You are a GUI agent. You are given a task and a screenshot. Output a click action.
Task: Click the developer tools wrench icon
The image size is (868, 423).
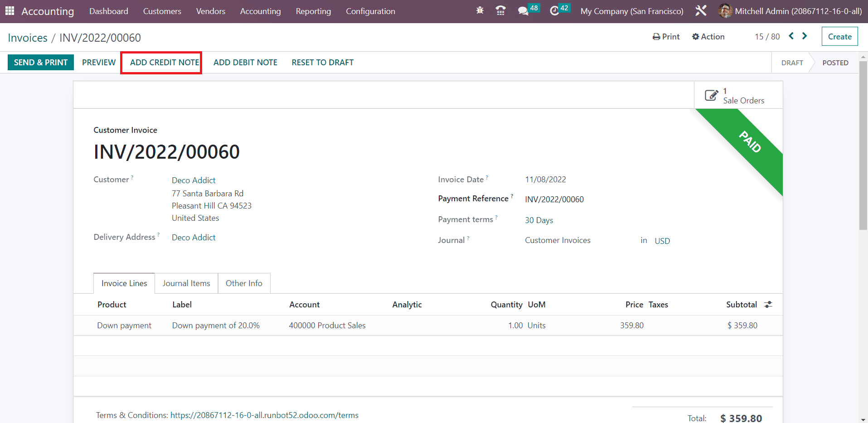tap(701, 10)
